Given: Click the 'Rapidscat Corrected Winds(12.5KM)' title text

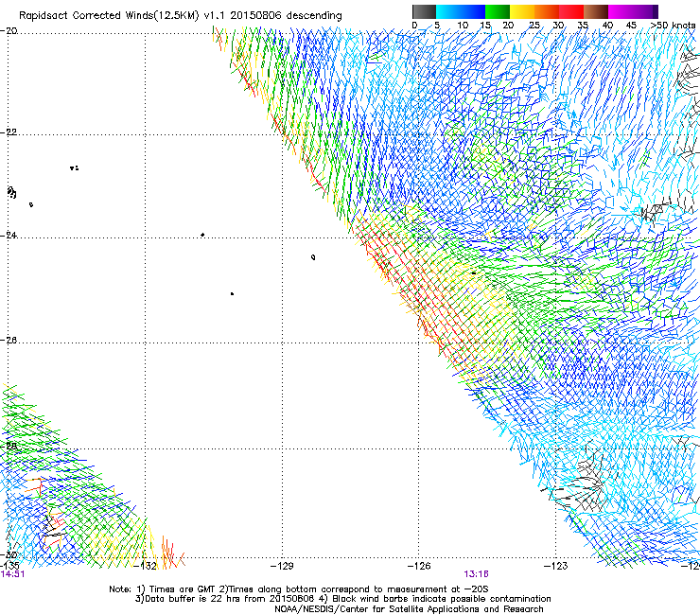Looking at the screenshot, I should click(x=109, y=15).
